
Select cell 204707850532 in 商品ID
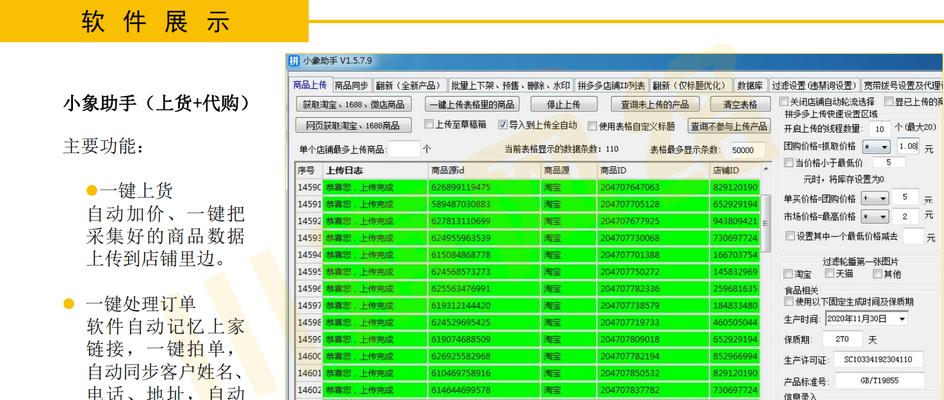click(x=653, y=373)
